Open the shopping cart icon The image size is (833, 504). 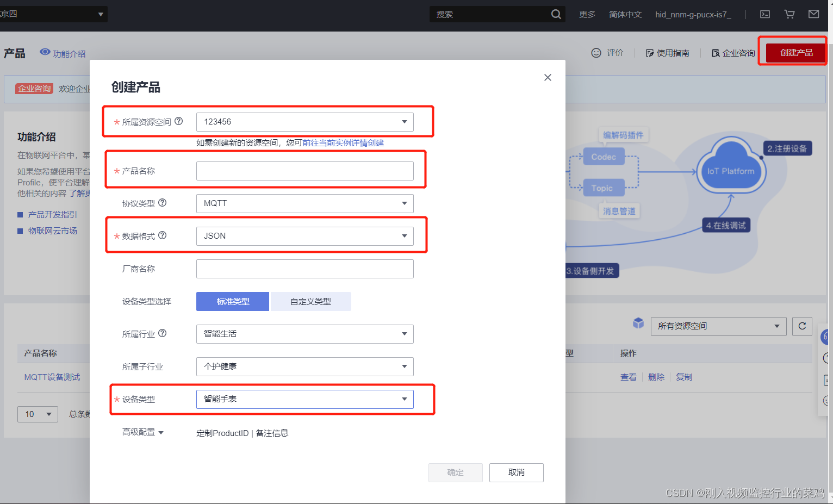(790, 14)
